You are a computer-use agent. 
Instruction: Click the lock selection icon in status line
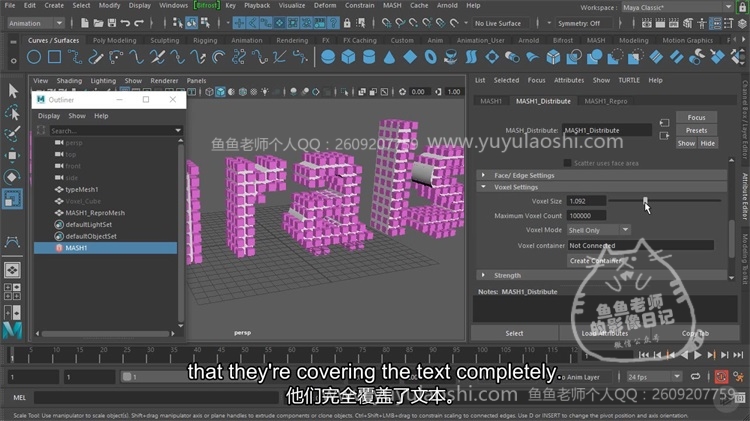[x=347, y=23]
